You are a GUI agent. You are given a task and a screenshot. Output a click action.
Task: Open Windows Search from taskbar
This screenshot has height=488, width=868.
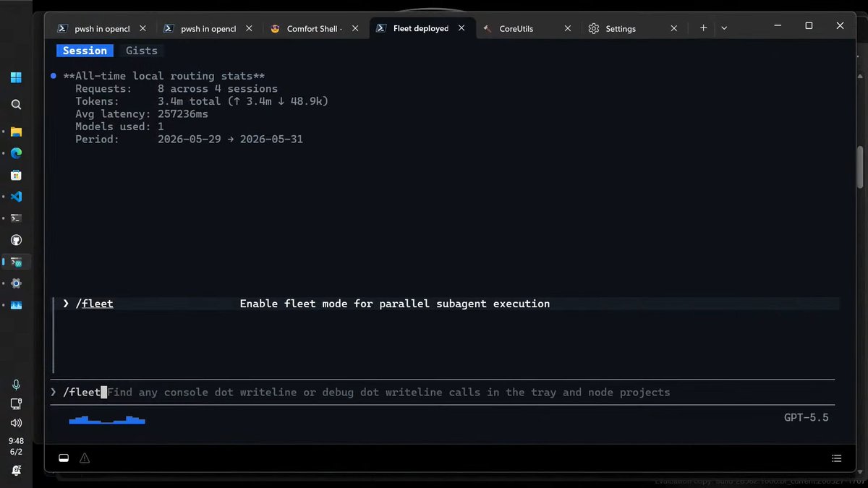16,104
